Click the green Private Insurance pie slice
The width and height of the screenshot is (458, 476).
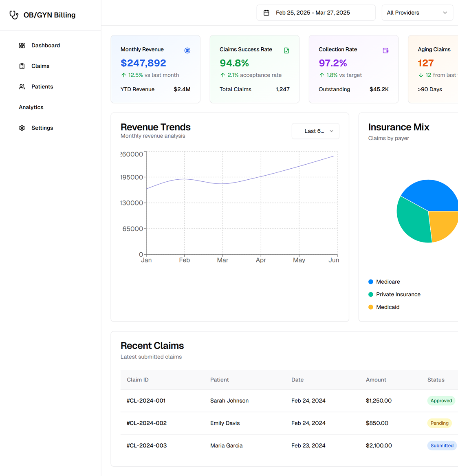[412, 220]
